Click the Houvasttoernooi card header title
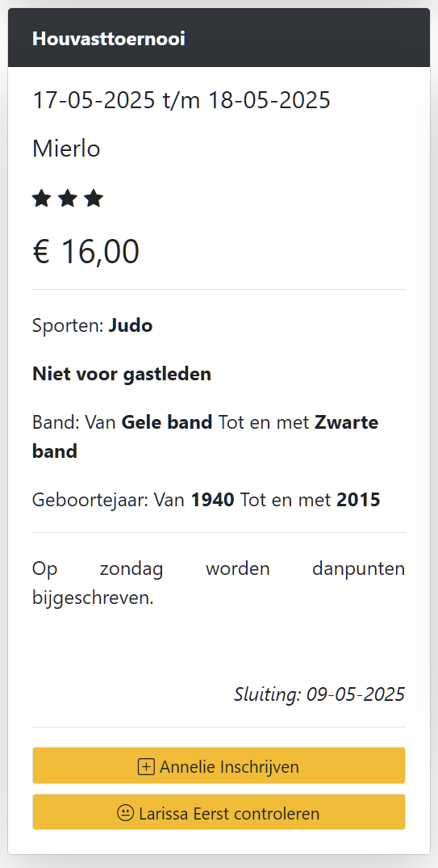 coord(108,39)
